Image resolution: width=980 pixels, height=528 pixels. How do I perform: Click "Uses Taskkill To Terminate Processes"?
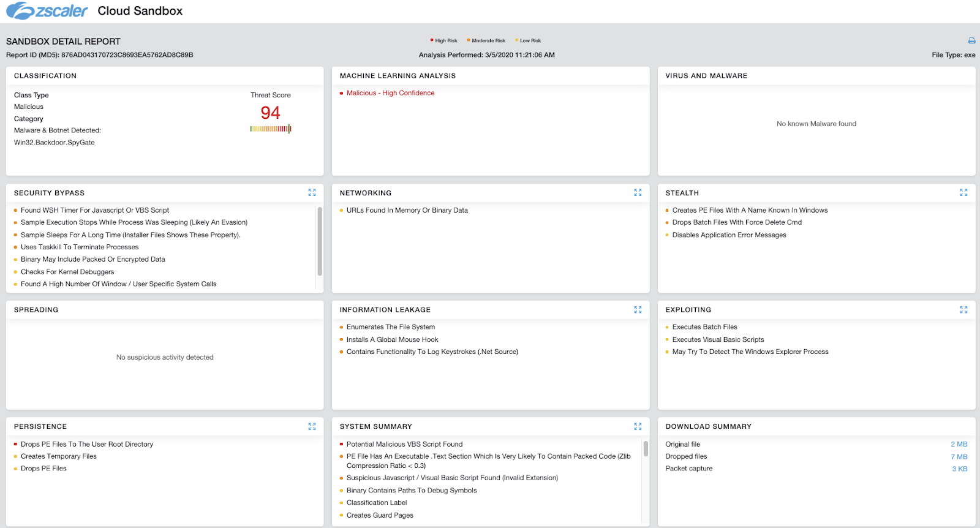click(80, 247)
